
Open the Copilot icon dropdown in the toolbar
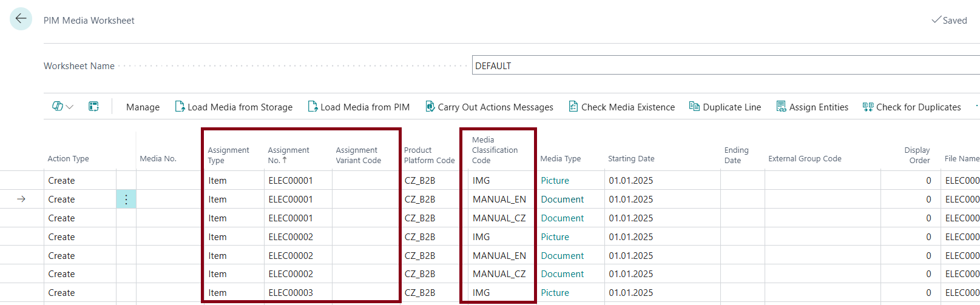[x=63, y=107]
